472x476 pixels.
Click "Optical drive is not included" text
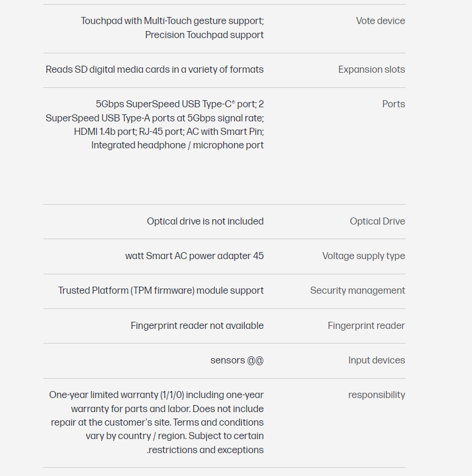click(x=205, y=222)
